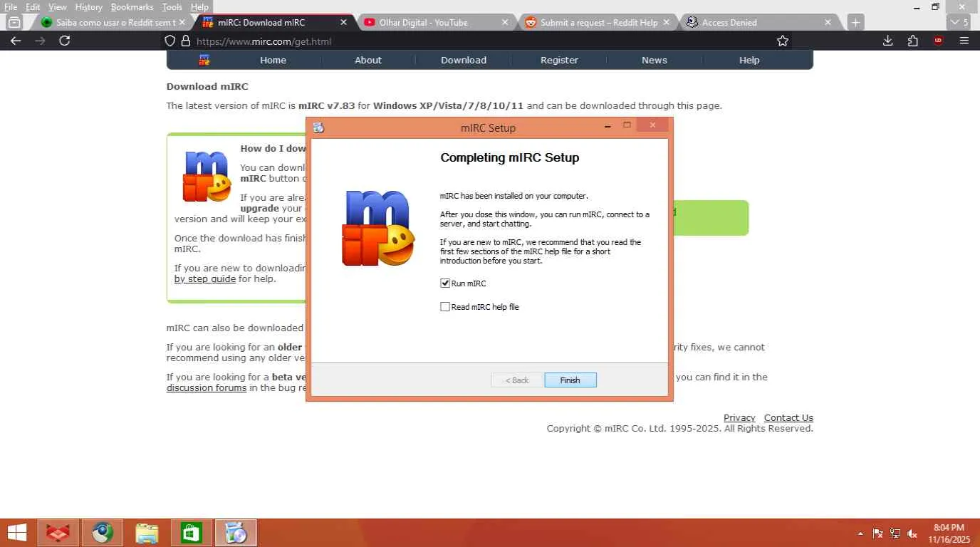Go to Home in the mIRC site navigation
This screenshot has width=980, height=547.
point(273,60)
